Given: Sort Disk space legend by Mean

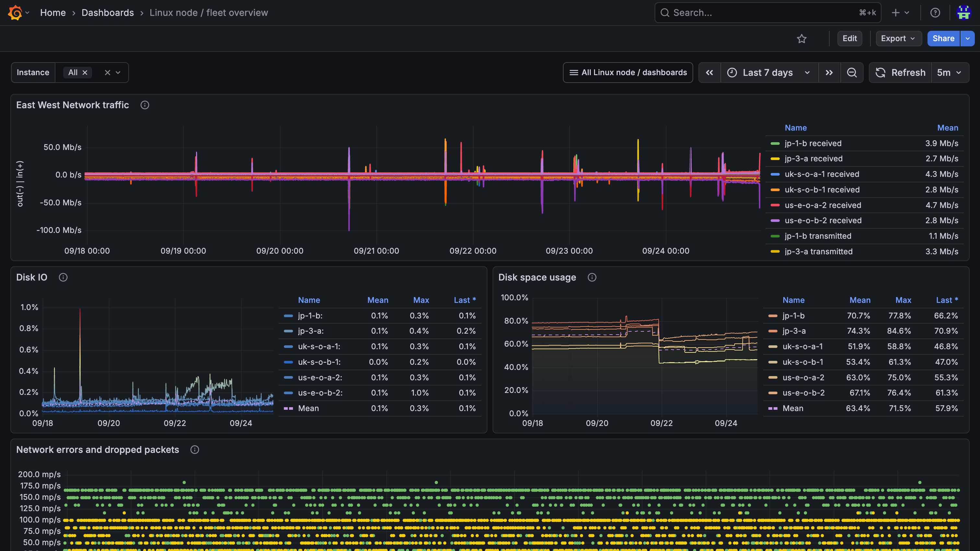Looking at the screenshot, I should (860, 300).
